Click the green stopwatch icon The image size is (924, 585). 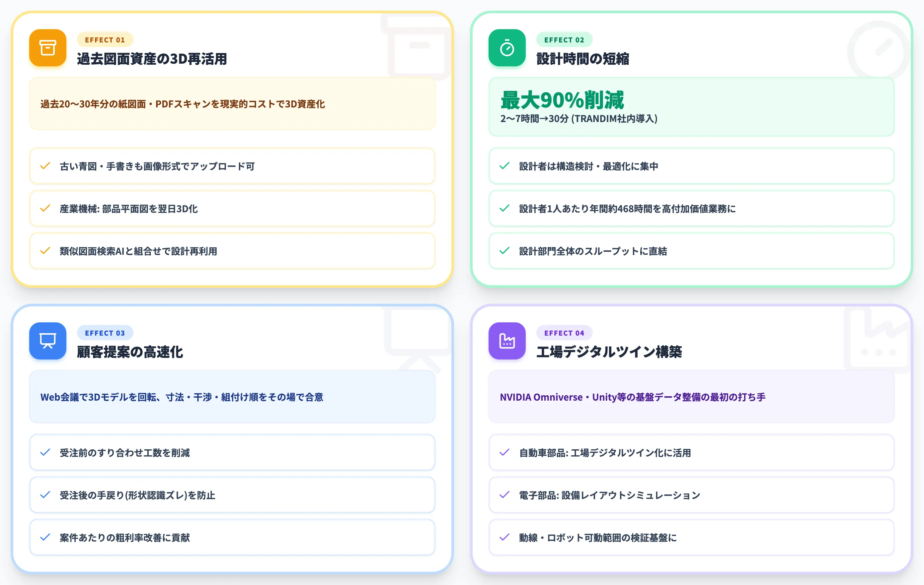coord(507,48)
